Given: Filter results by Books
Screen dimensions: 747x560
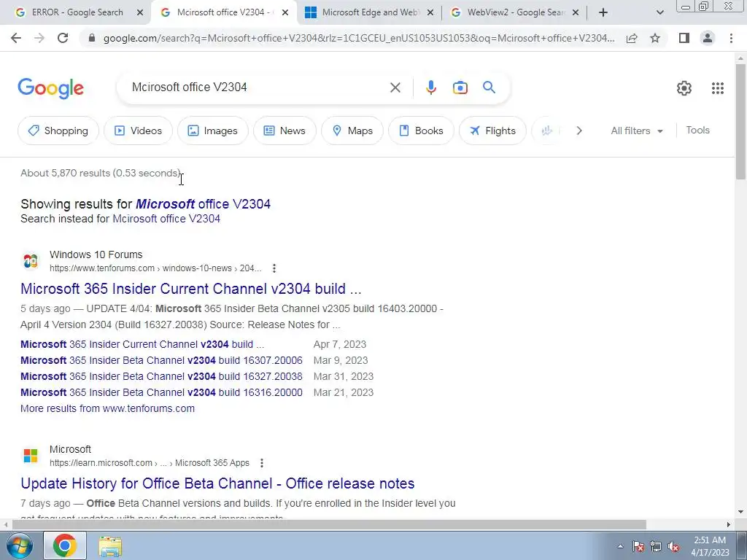Looking at the screenshot, I should 421,131.
